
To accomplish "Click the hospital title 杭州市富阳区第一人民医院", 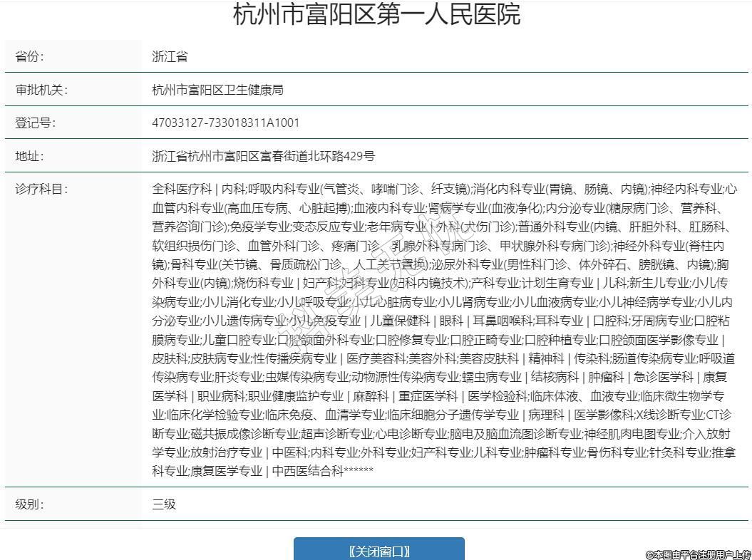I will pyautogui.click(x=376, y=14).
